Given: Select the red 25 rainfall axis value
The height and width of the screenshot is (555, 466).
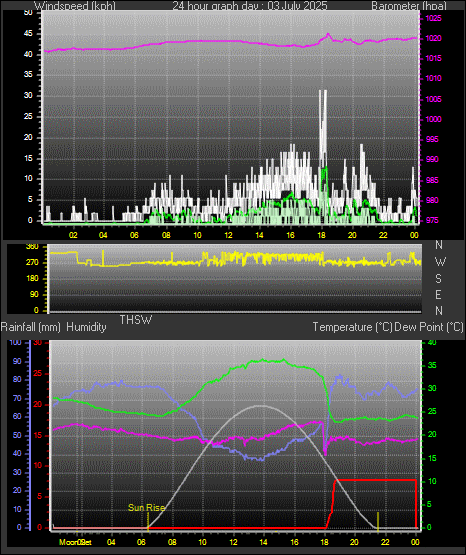Looking at the screenshot, I should (x=37, y=373).
